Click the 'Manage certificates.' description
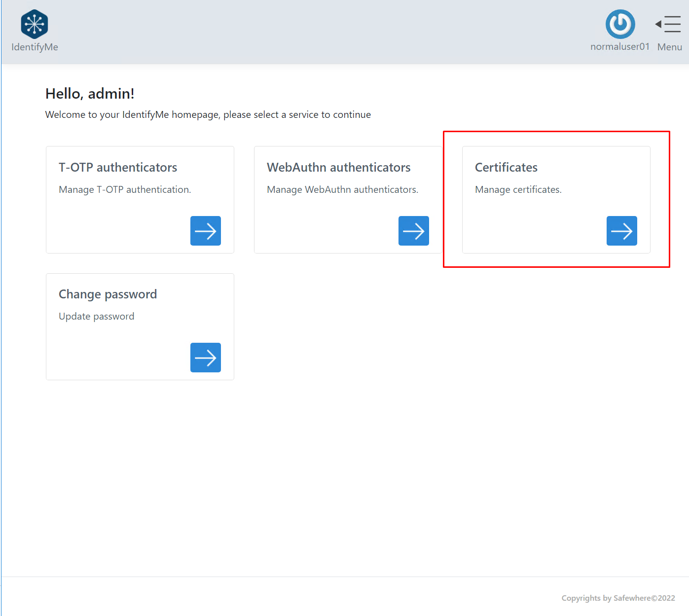The image size is (689, 616). 518,190
